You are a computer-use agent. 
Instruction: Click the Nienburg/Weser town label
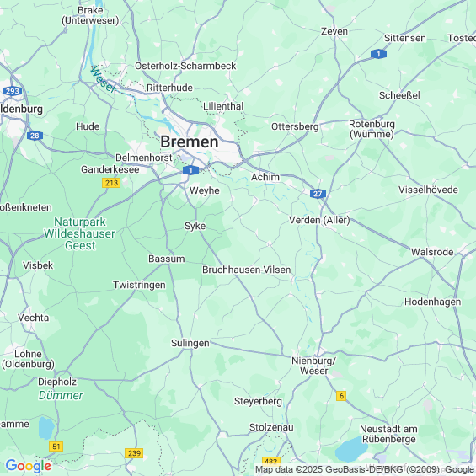coord(314,366)
